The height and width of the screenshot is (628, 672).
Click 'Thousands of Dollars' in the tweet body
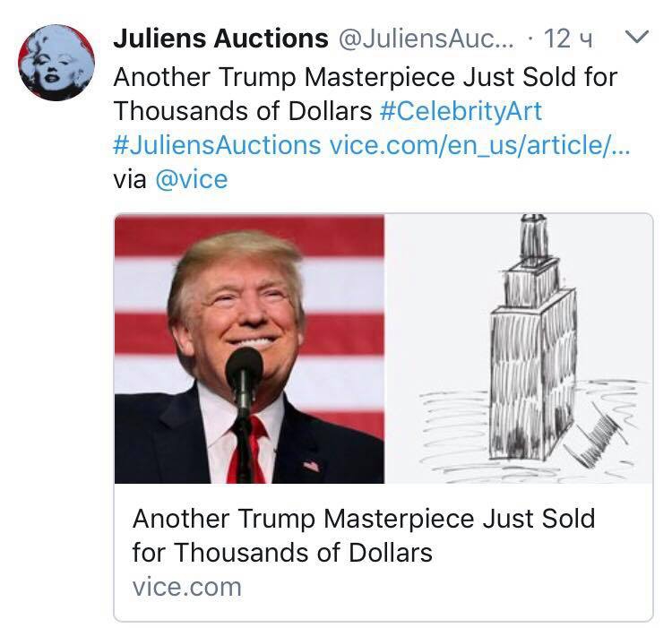click(x=243, y=111)
